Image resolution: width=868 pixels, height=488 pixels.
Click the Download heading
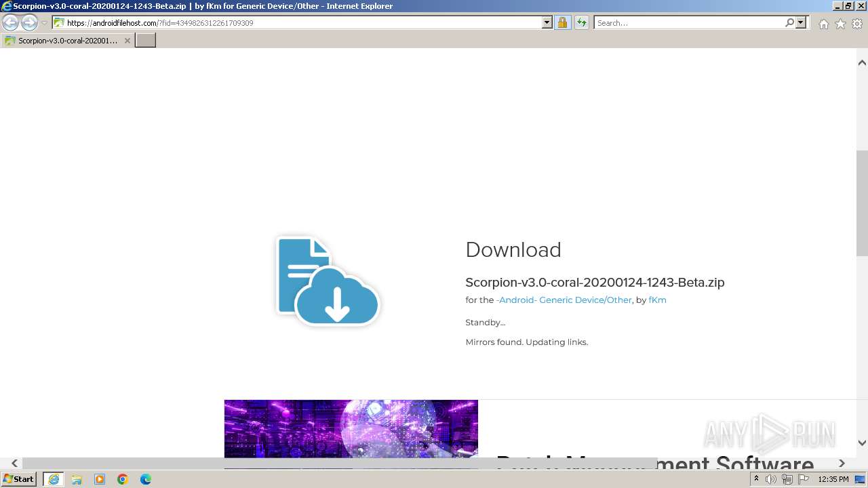(x=513, y=249)
